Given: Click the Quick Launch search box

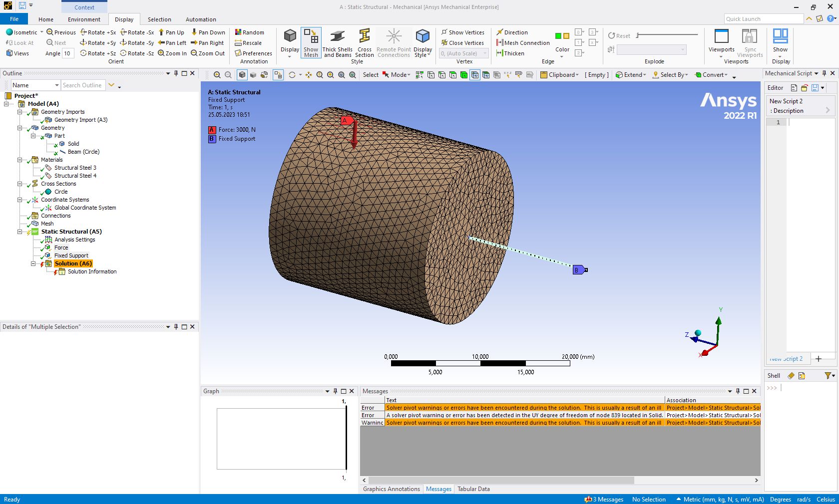Looking at the screenshot, I should click(763, 19).
